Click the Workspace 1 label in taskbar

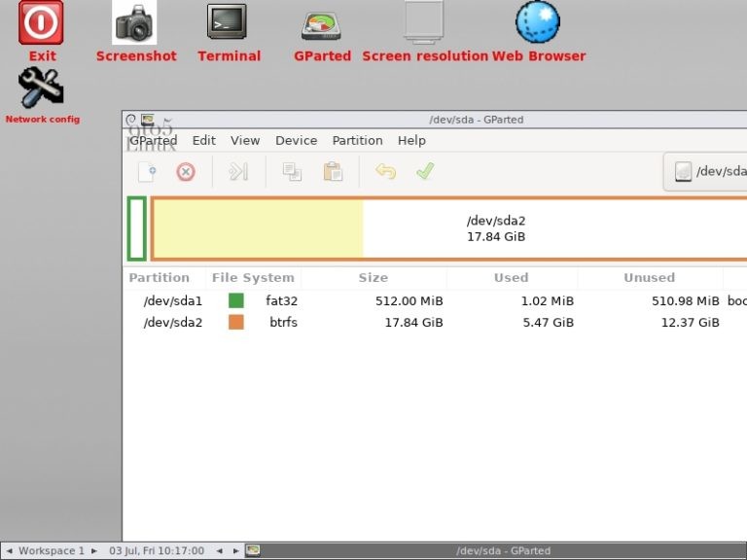click(x=51, y=551)
